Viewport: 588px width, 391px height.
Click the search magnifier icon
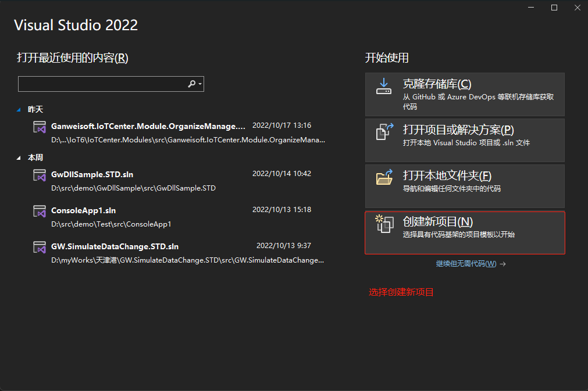pyautogui.click(x=191, y=84)
